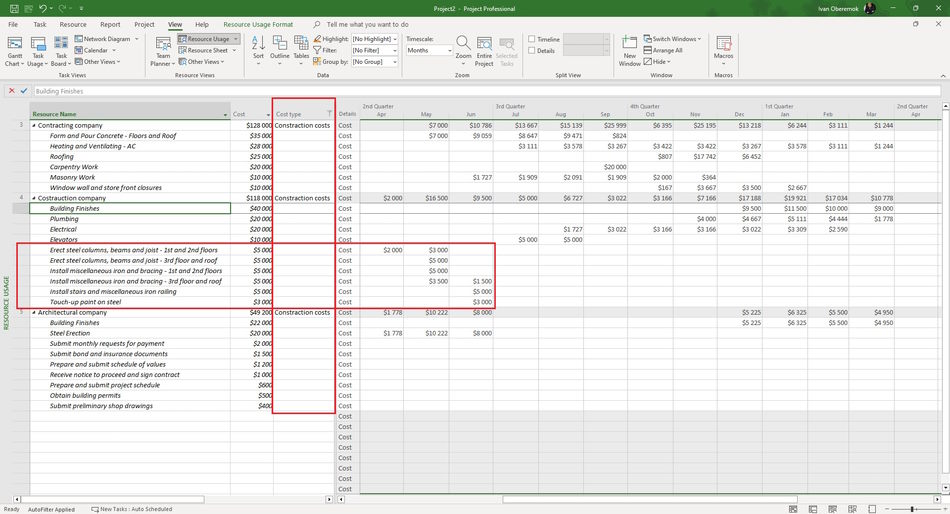
Task: Confirm entry with the blue checkmark
Action: [24, 91]
